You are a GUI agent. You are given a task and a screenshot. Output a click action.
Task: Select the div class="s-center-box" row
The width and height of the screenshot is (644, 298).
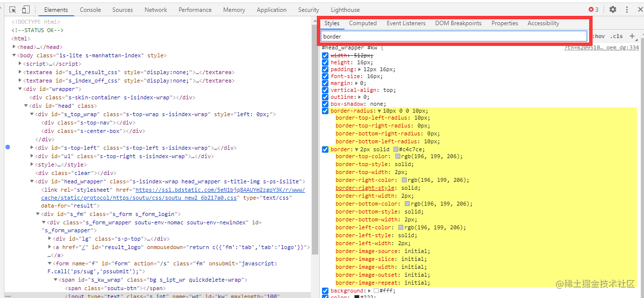[93, 131]
